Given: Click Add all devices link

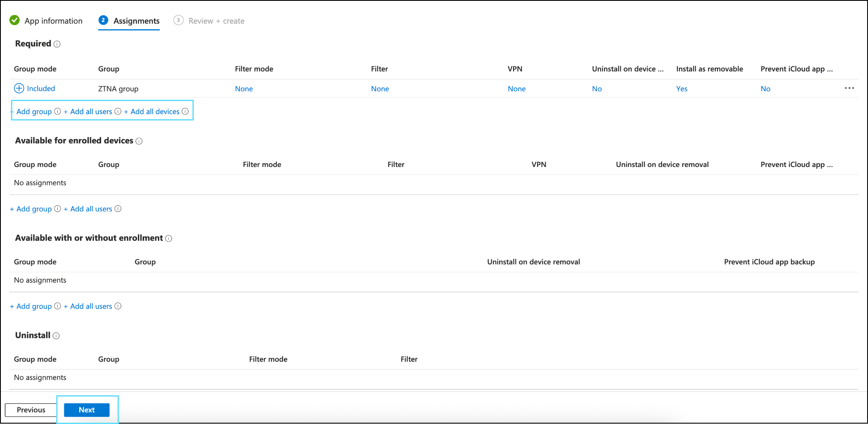Looking at the screenshot, I should click(x=155, y=112).
